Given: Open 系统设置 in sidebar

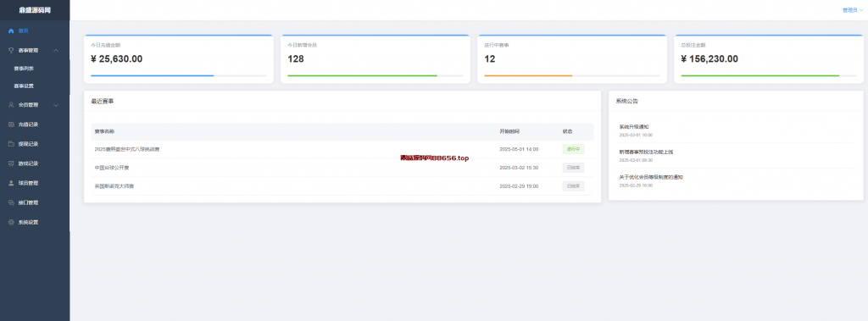Looking at the screenshot, I should [35, 222].
